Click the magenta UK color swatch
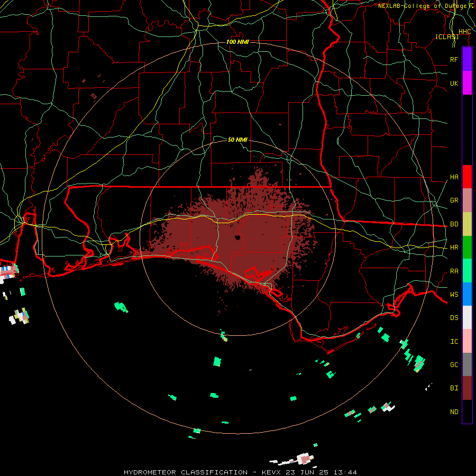Image resolution: width=476 pixels, height=476 pixels. point(467,83)
